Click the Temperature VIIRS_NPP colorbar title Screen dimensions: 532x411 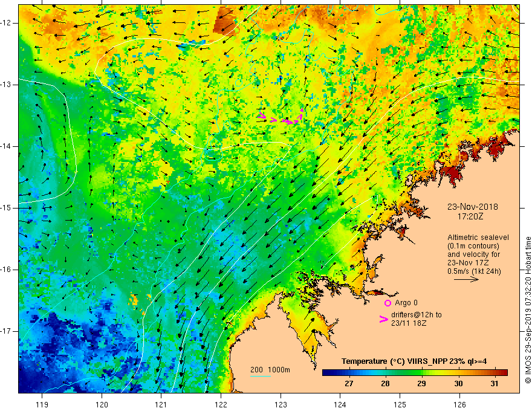point(414,361)
